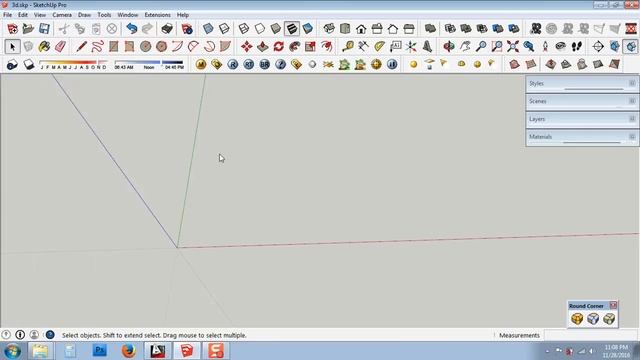Toggle Display Section Cuts button

[630, 47]
